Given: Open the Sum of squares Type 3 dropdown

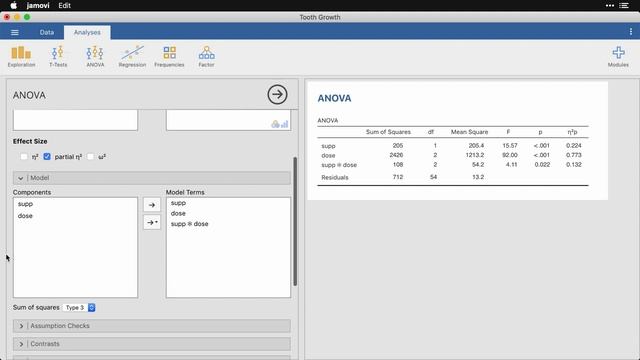Looking at the screenshot, I should [79, 307].
